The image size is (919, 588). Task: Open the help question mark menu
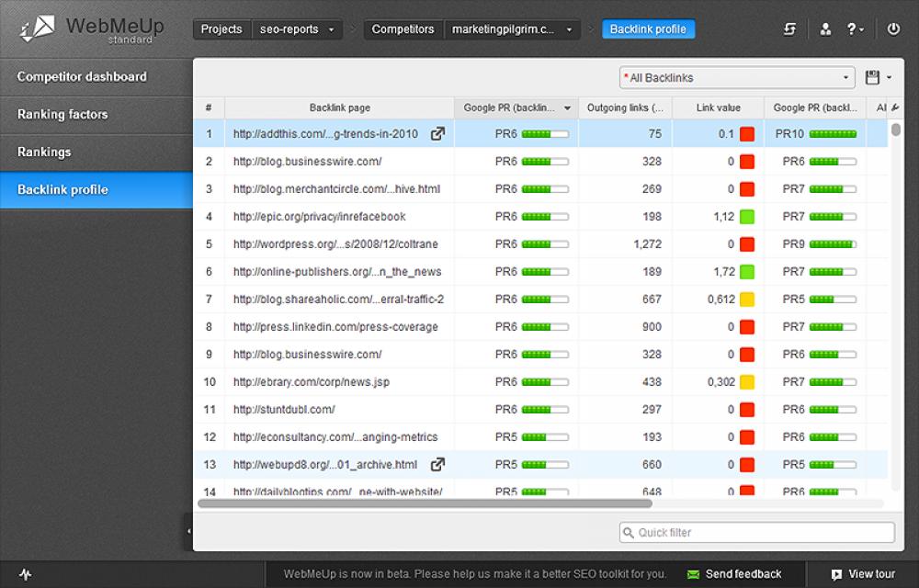855,28
